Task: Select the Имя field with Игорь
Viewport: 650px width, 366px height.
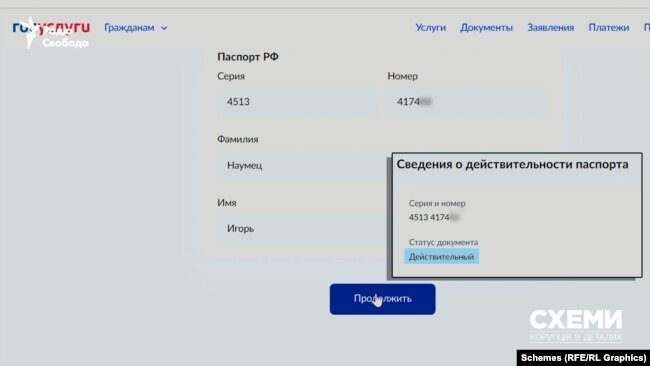Action: coord(302,228)
